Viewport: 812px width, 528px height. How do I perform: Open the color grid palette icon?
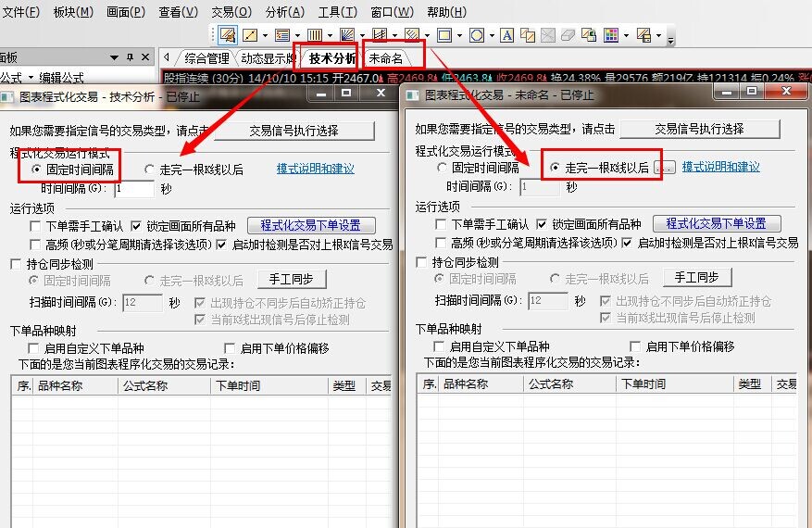pyautogui.click(x=611, y=35)
